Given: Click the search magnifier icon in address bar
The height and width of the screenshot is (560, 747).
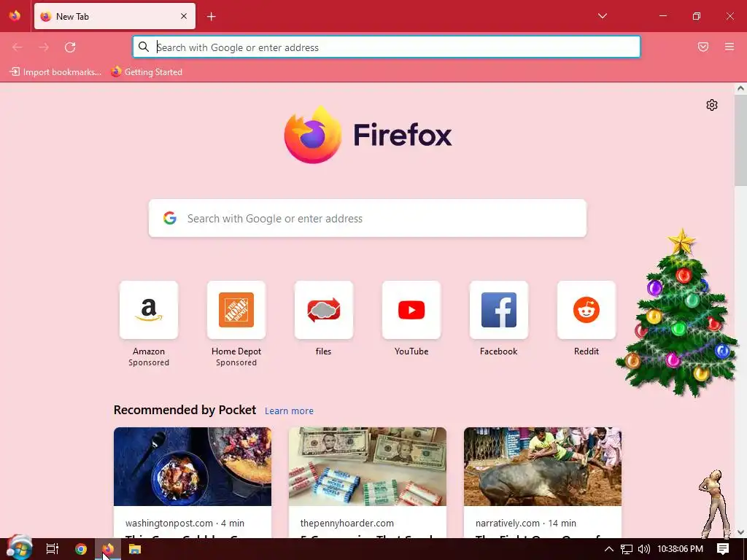Looking at the screenshot, I should 144,47.
